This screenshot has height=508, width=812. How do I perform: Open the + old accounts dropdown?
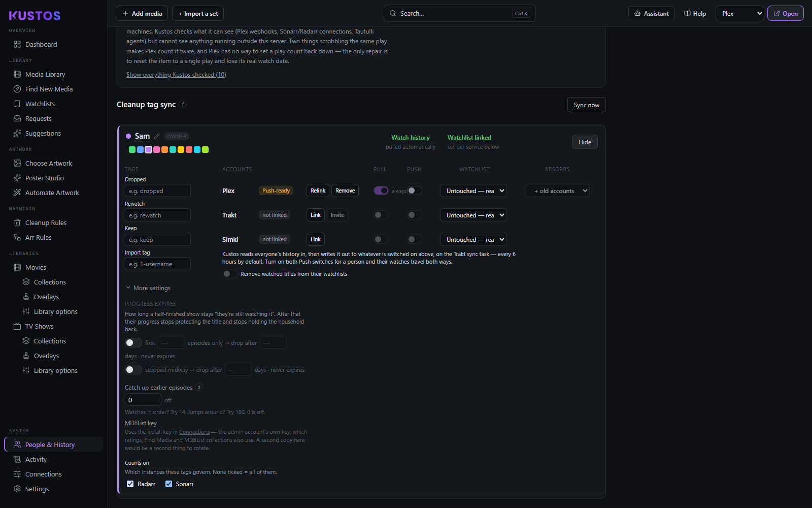[x=557, y=190]
